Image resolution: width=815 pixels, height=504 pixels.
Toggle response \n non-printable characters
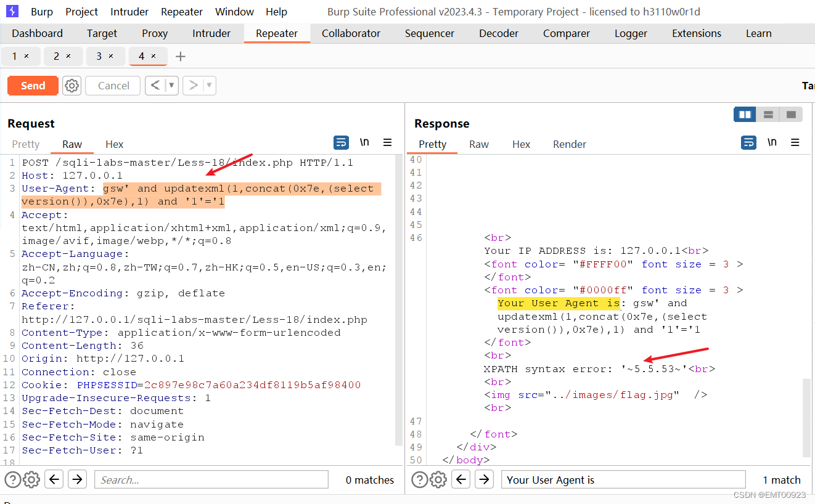(772, 142)
